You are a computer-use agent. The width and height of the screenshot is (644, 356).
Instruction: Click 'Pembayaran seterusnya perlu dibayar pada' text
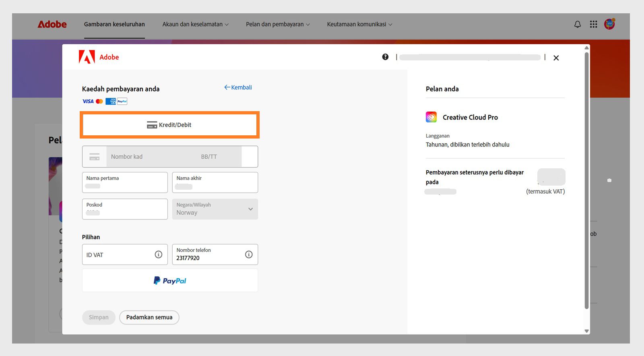[475, 177]
